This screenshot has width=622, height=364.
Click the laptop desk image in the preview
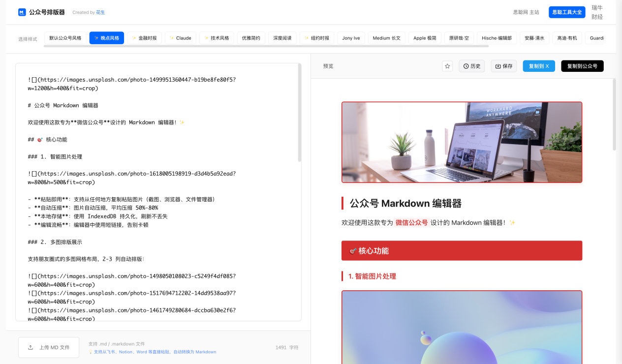point(462,142)
